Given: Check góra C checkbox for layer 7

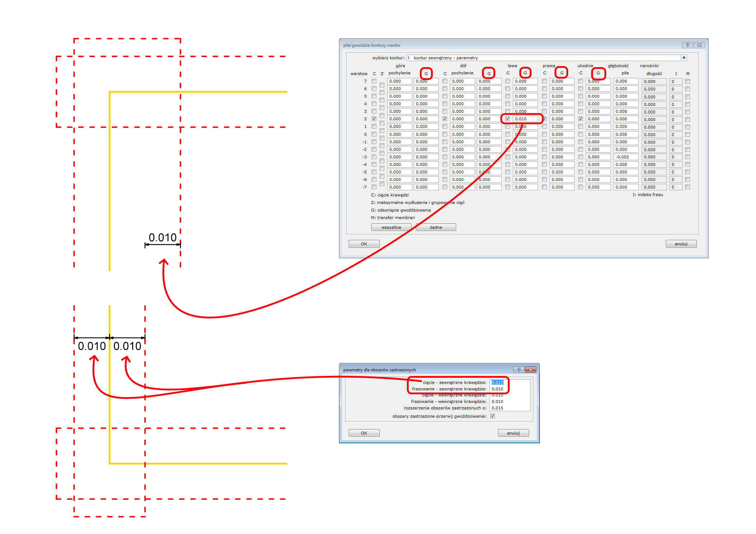Looking at the screenshot, I should click(374, 81).
